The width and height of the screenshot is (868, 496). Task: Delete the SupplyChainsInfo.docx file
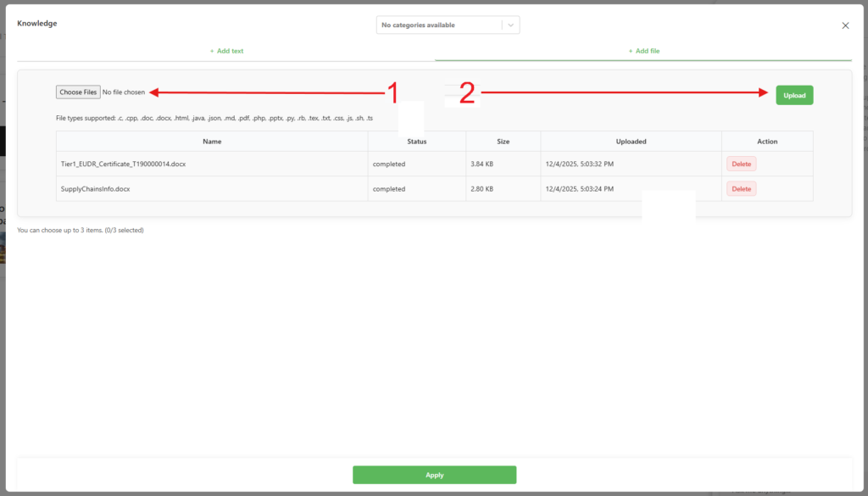[x=741, y=189]
